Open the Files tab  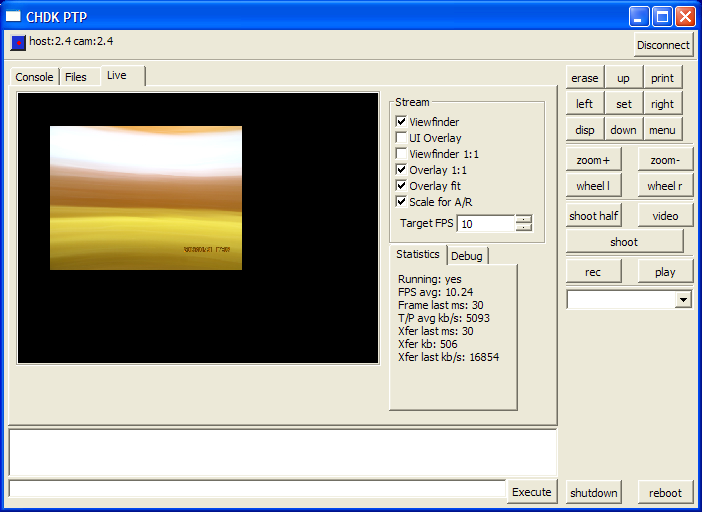pos(76,77)
